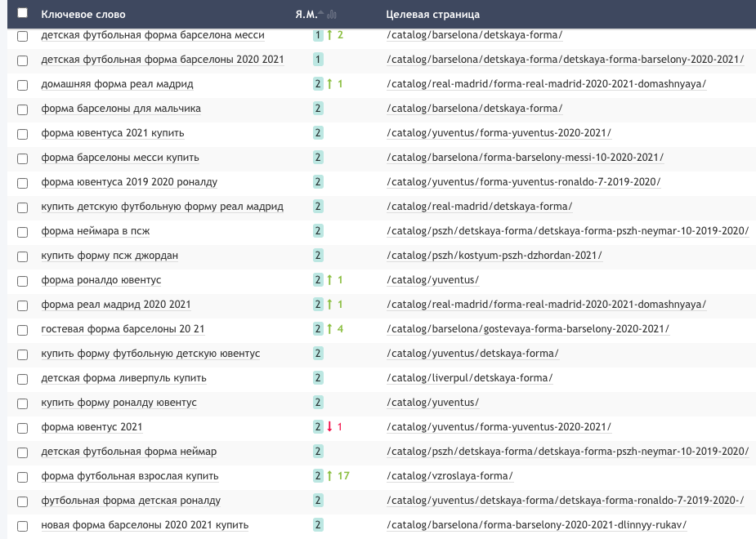Click 'Целевая страница' column header
756x539 pixels.
(x=433, y=15)
